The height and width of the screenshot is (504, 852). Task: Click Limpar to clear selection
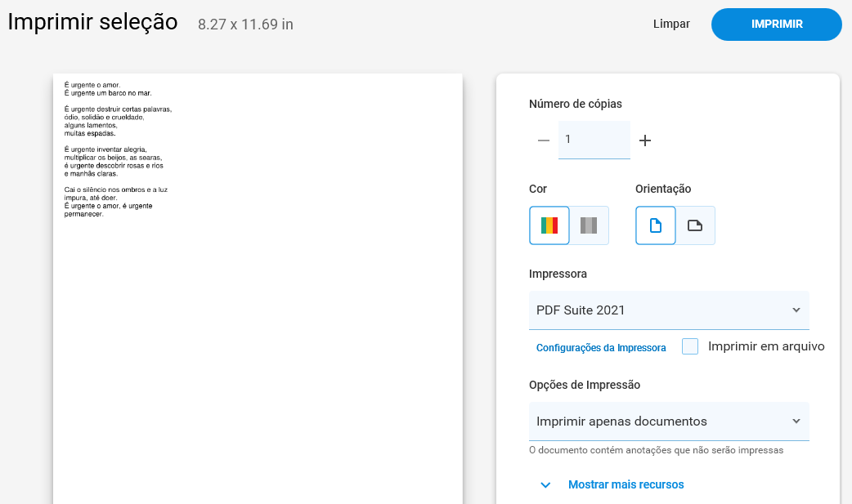tap(671, 24)
